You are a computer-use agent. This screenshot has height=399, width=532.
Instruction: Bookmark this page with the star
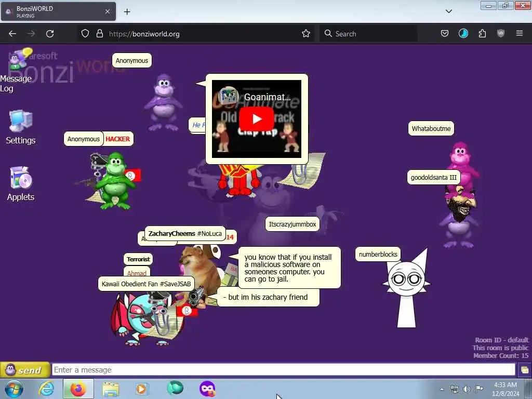pyautogui.click(x=306, y=34)
